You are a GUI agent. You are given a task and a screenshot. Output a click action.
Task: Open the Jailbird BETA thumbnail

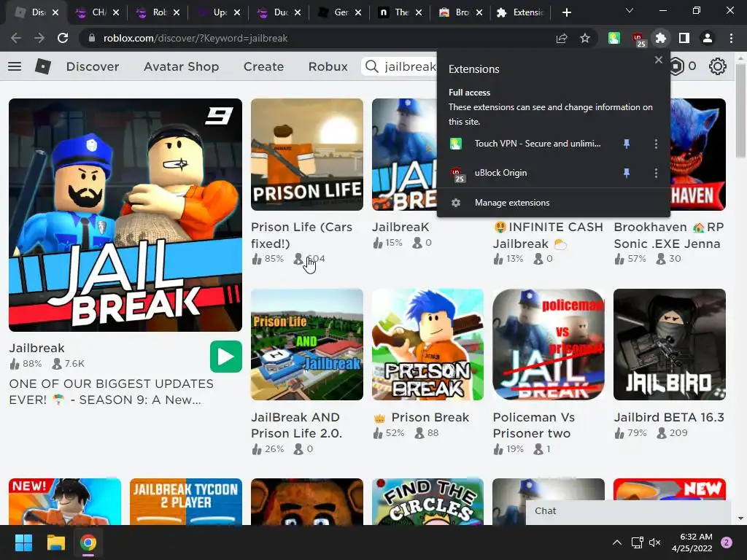click(670, 344)
